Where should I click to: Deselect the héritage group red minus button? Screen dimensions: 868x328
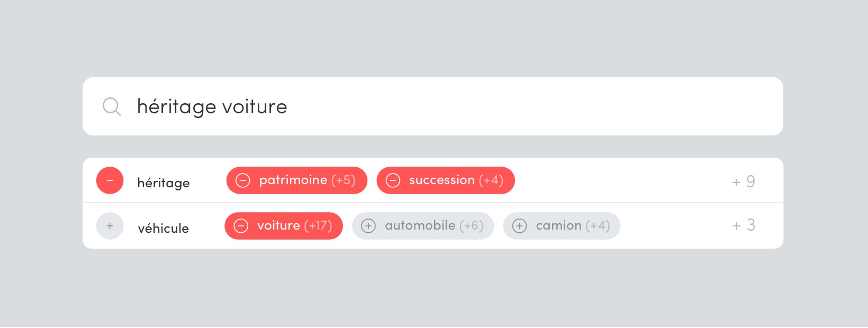tap(110, 180)
